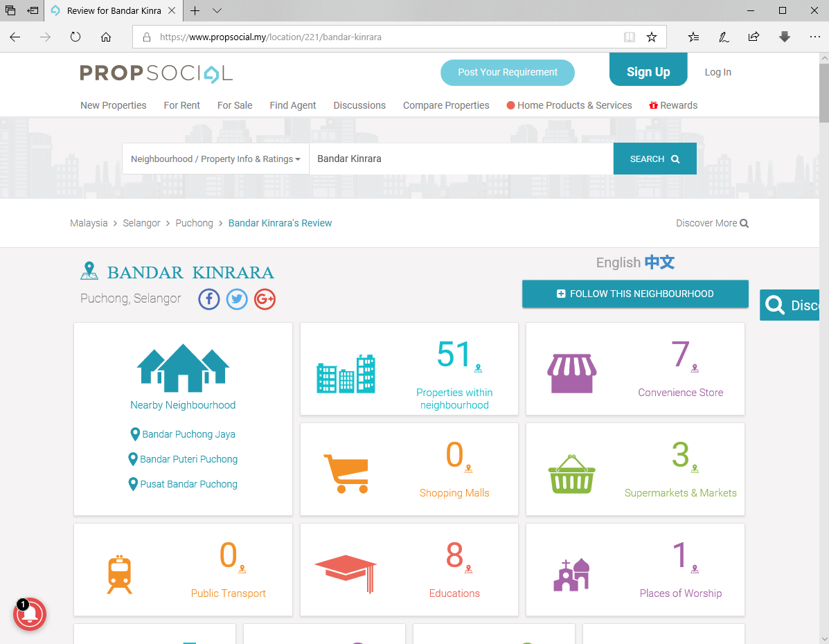Open Properties within neighbourhood link
The width and height of the screenshot is (829, 644).
tap(454, 399)
